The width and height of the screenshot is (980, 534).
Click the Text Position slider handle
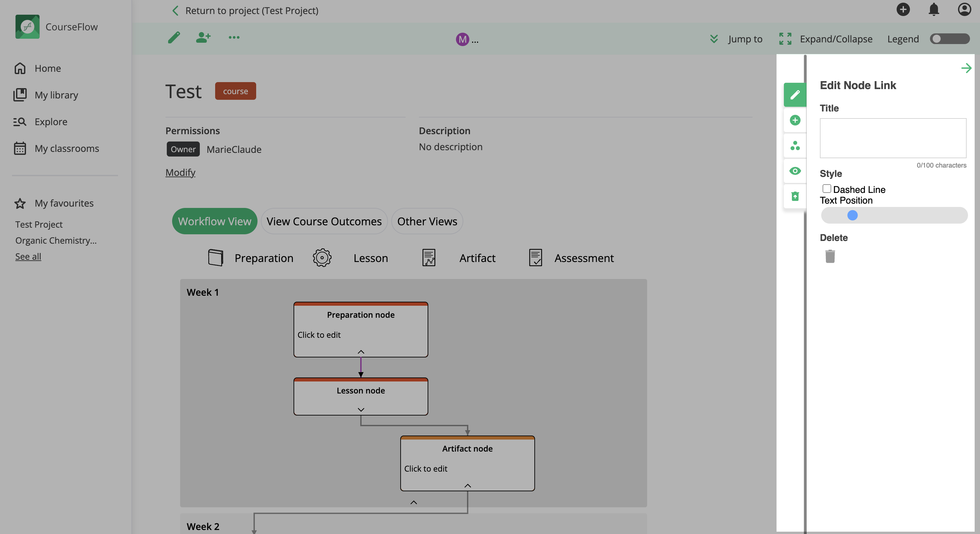coord(852,215)
